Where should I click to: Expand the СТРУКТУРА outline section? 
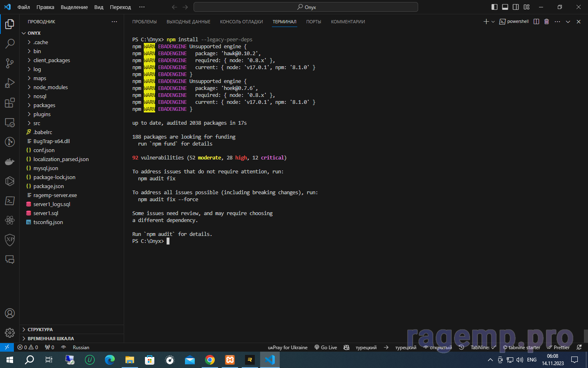[x=40, y=330]
